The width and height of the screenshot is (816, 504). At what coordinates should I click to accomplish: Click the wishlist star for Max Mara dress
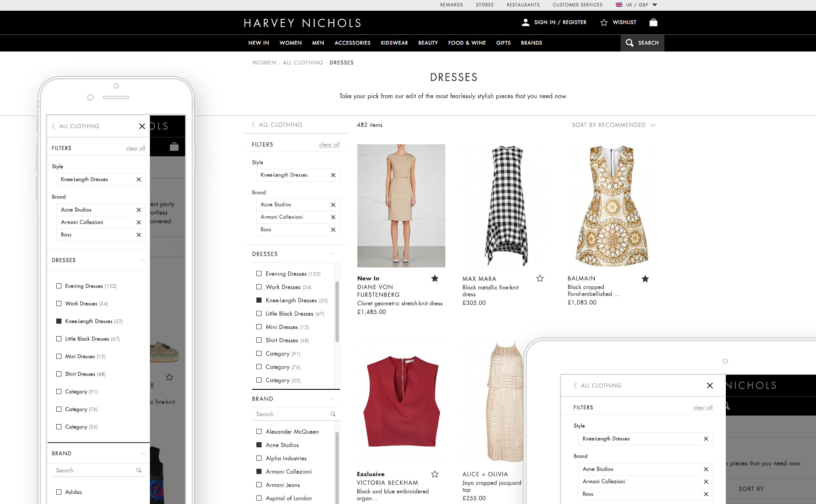click(x=540, y=278)
